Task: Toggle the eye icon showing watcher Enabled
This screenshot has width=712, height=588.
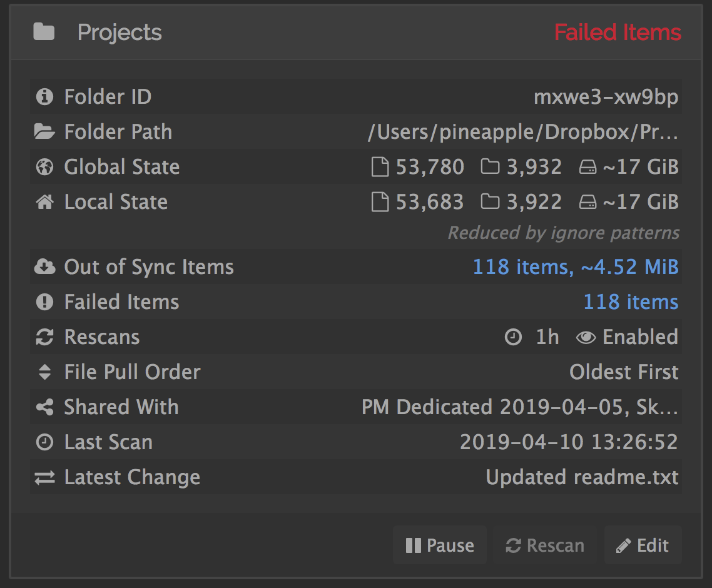Action: pyautogui.click(x=586, y=337)
